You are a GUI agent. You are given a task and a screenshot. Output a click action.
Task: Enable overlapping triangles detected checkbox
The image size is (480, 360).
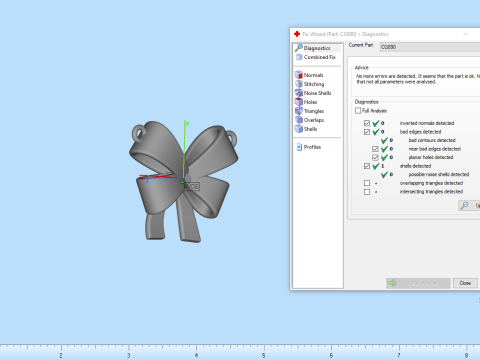click(x=367, y=183)
